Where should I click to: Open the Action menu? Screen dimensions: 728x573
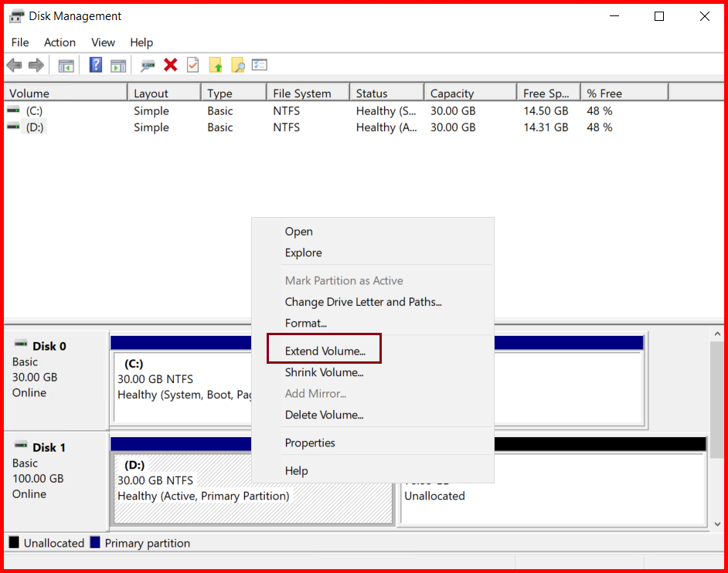[60, 42]
